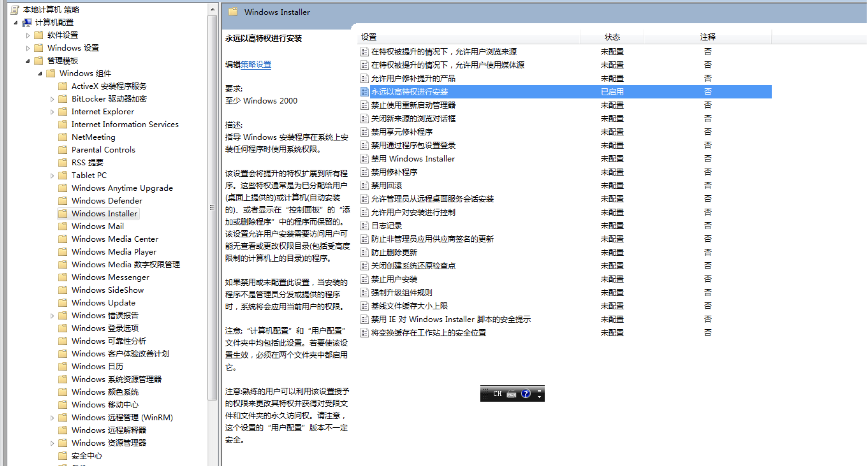Image resolution: width=868 pixels, height=466 pixels.
Task: Select Internet Information Services tree item
Action: pos(125,125)
